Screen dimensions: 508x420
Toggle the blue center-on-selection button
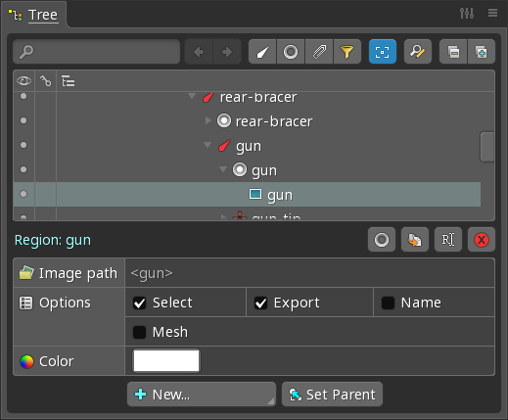coord(383,52)
